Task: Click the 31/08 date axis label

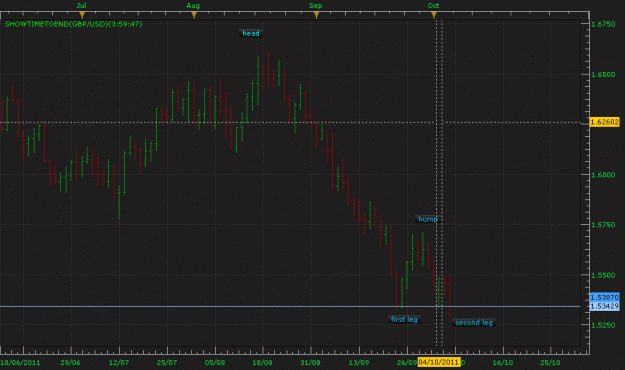Action: click(x=310, y=362)
